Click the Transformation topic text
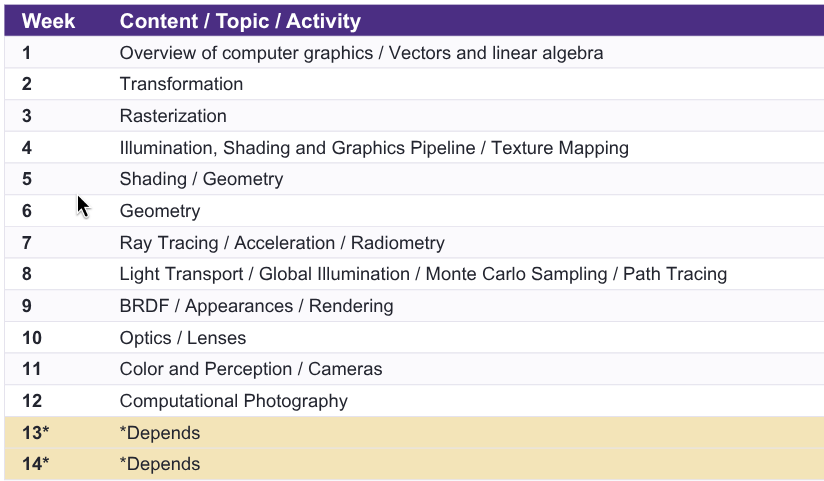 181,84
